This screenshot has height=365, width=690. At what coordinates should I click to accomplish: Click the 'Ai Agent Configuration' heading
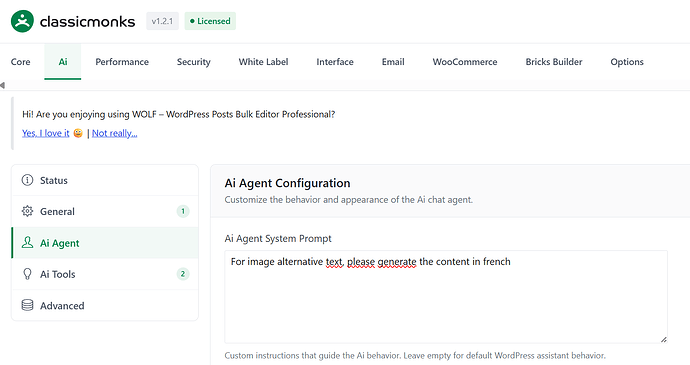click(287, 183)
